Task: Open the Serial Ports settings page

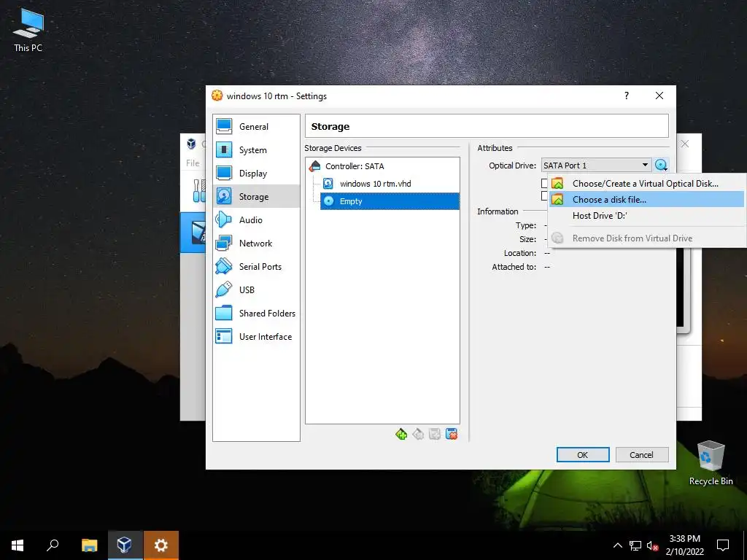Action: pos(256,266)
